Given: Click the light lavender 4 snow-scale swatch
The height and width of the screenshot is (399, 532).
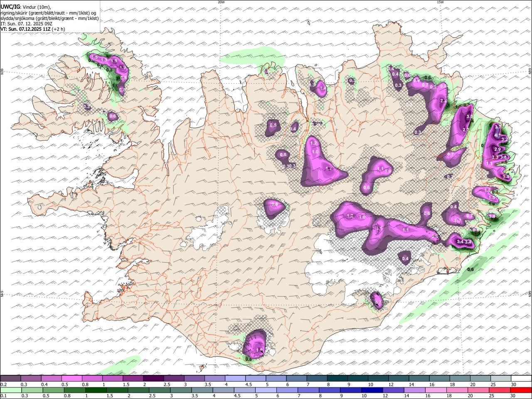Looking at the screenshot, I should click(x=235, y=379).
